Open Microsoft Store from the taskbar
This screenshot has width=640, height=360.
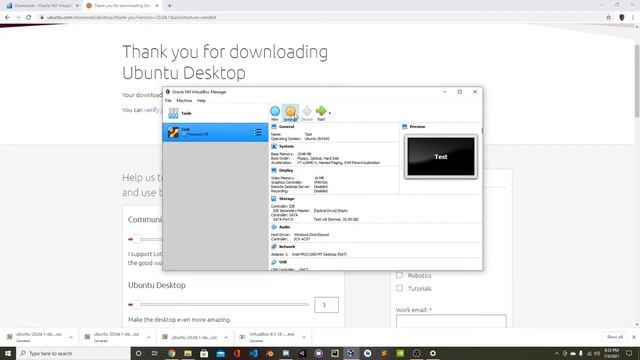[x=204, y=353]
